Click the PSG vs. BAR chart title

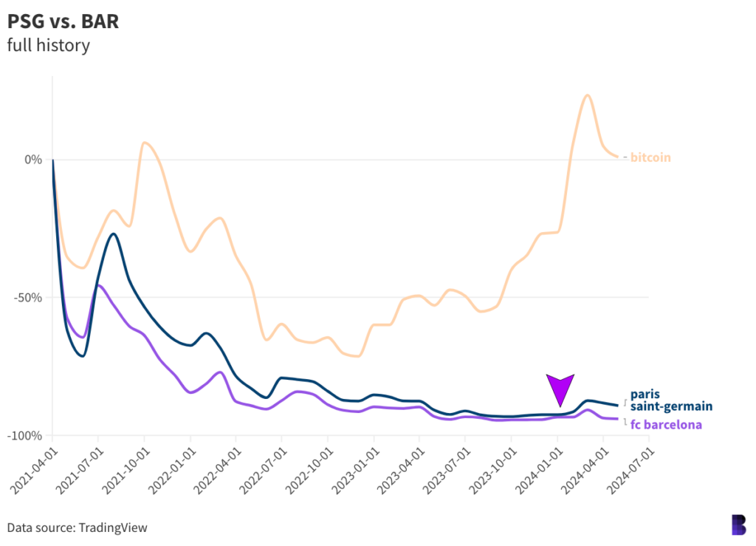(63, 21)
